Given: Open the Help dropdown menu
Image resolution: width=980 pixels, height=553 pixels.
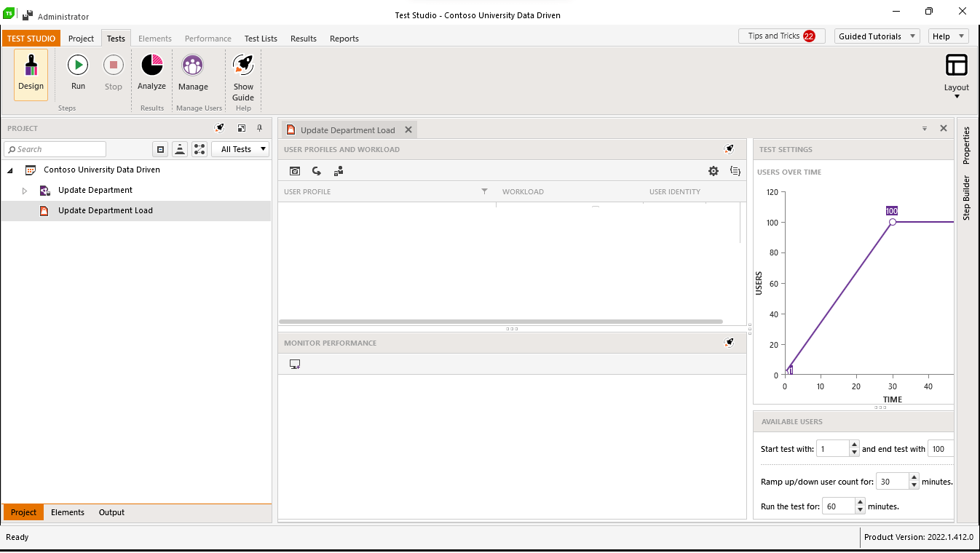Looking at the screenshot, I should pos(948,36).
